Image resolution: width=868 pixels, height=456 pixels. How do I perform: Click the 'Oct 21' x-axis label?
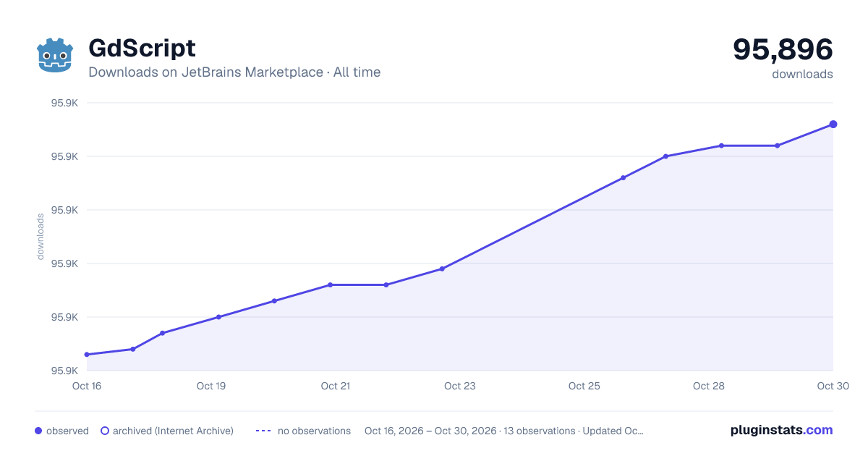336,386
